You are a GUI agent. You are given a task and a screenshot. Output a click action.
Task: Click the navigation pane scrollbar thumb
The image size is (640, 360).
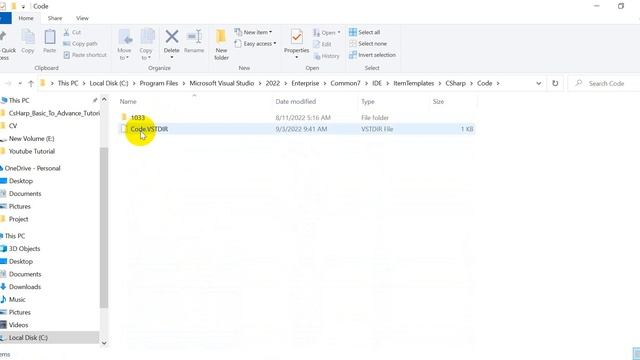click(x=104, y=227)
